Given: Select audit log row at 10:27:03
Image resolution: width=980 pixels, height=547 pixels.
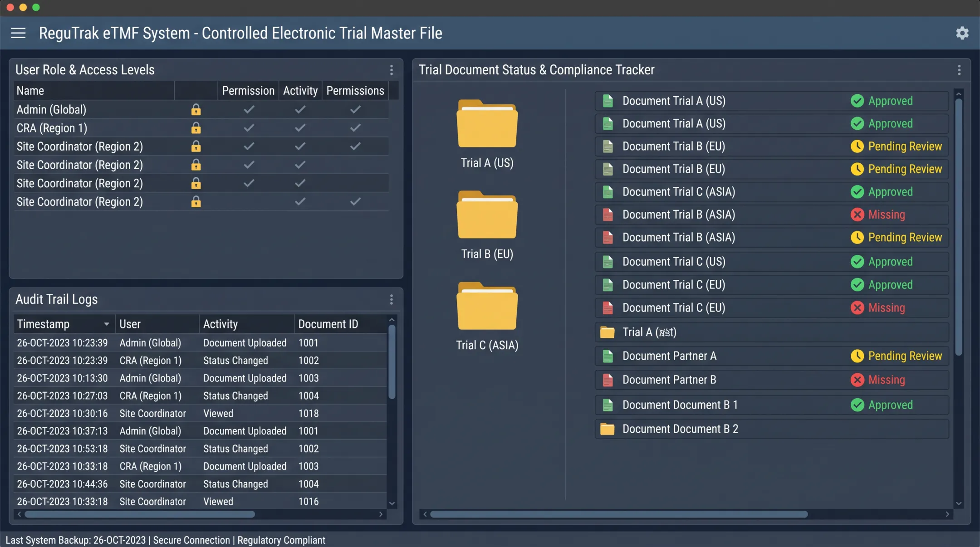Looking at the screenshot, I should pyautogui.click(x=200, y=396).
